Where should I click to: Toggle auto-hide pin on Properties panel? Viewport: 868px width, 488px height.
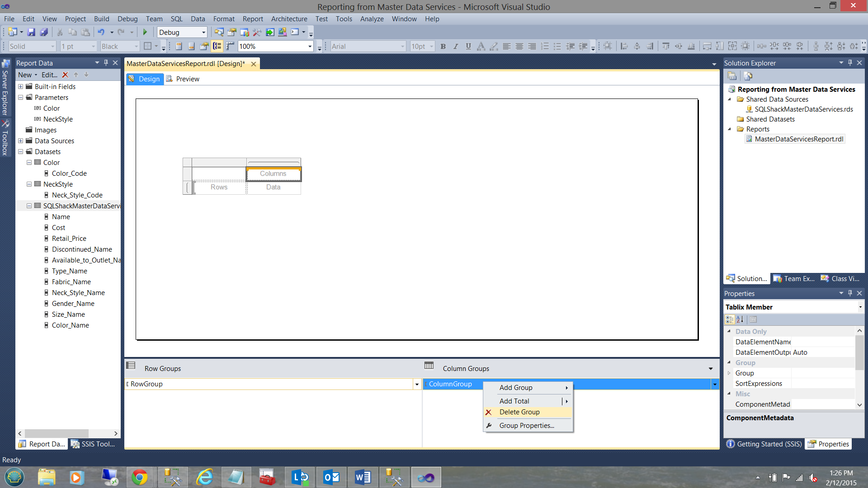coord(850,293)
